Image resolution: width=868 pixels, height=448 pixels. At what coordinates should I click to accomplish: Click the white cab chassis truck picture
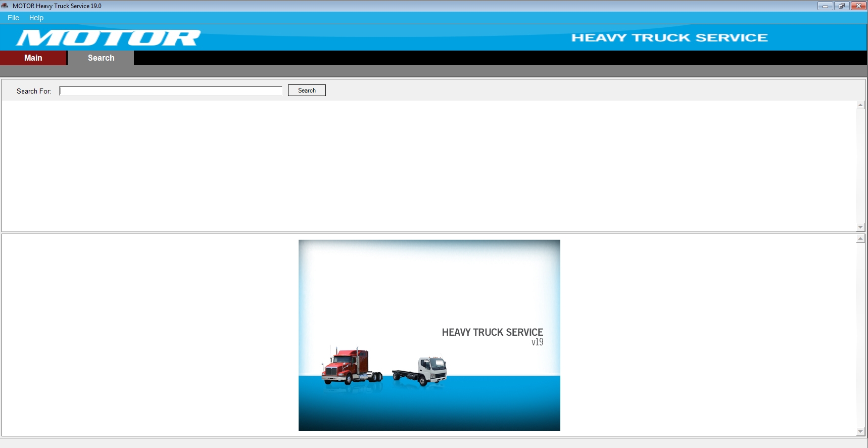point(419,371)
